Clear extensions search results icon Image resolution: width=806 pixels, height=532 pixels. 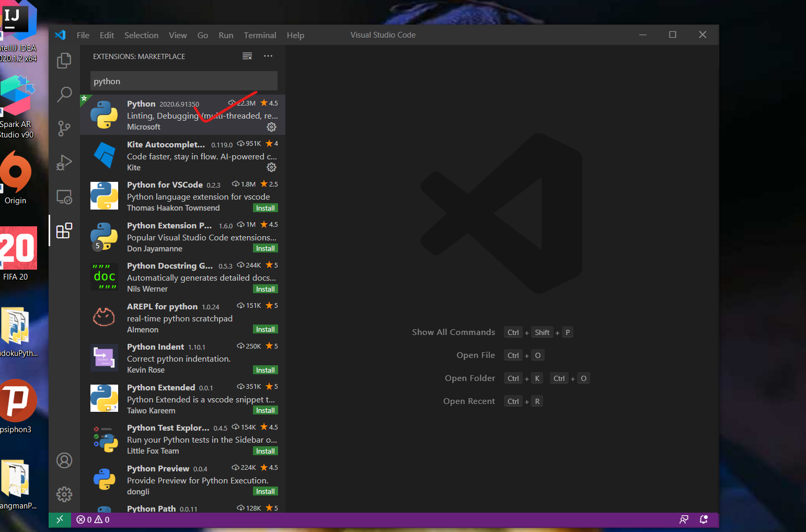[x=247, y=56]
